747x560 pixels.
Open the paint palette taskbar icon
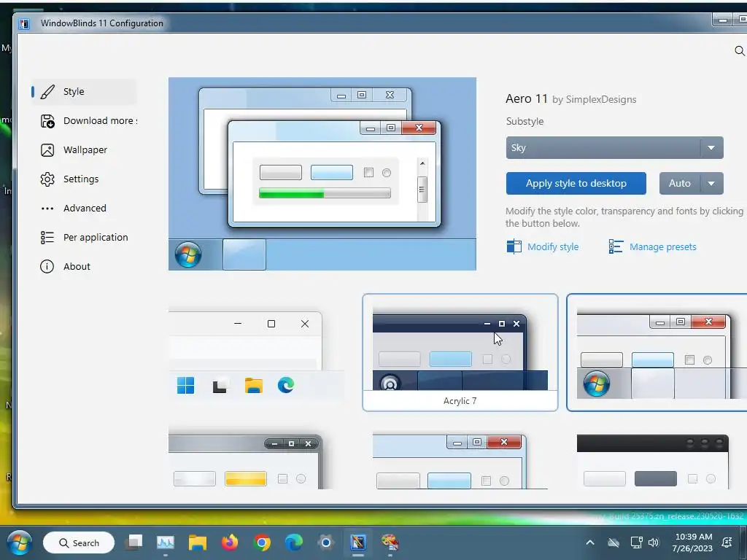[x=390, y=542]
